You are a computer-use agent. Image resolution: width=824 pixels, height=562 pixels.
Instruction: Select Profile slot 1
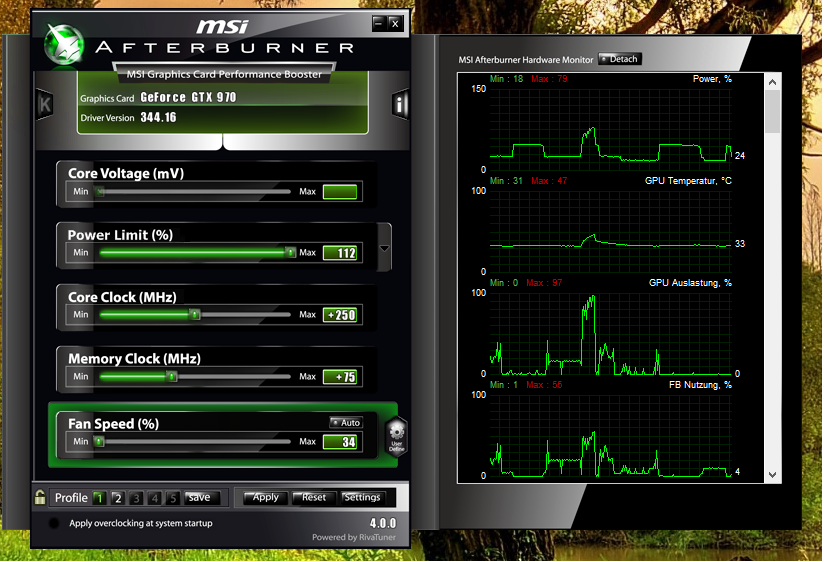[x=99, y=497]
